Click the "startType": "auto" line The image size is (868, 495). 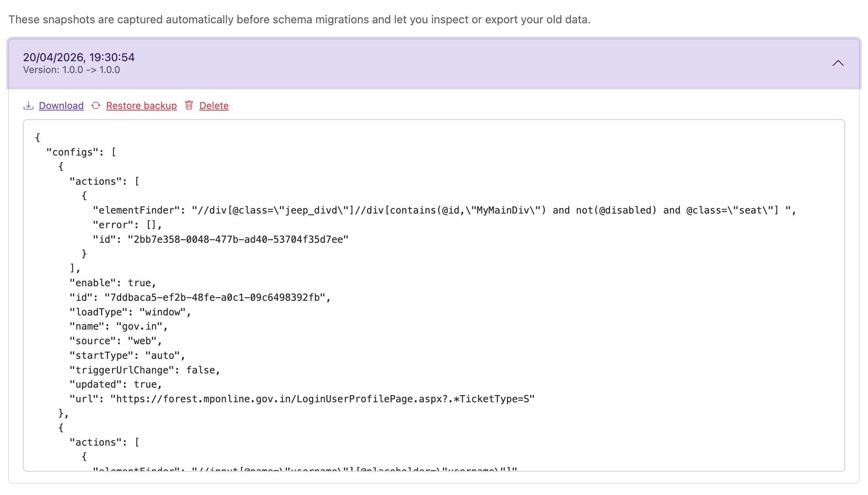[127, 356]
